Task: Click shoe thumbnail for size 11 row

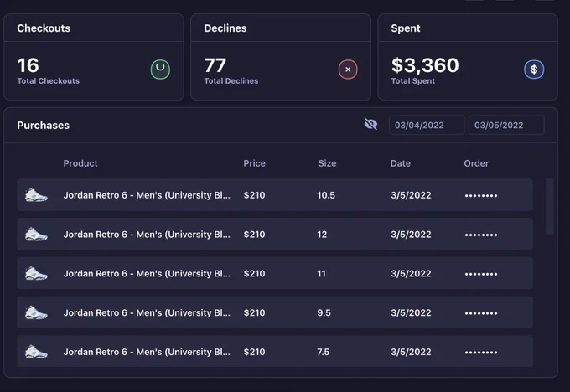Action: click(x=36, y=274)
